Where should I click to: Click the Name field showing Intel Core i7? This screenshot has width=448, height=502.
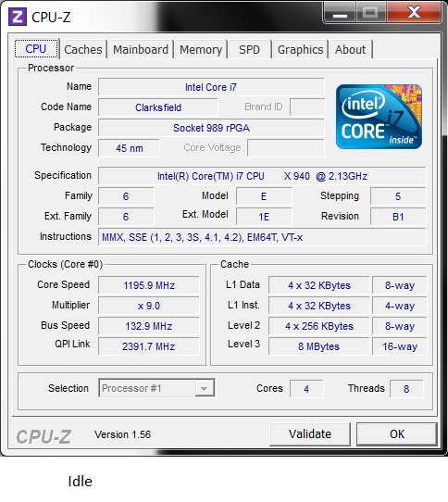211,87
